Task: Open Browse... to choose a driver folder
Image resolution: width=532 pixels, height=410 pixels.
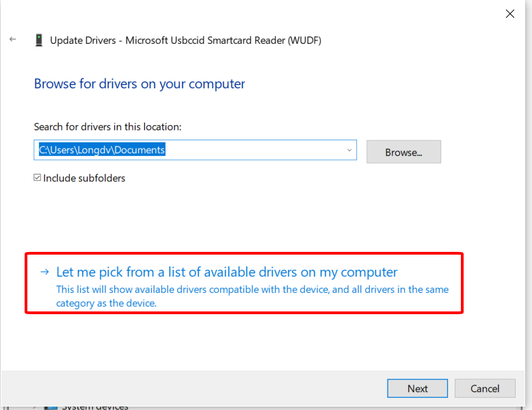Action: 403,152
